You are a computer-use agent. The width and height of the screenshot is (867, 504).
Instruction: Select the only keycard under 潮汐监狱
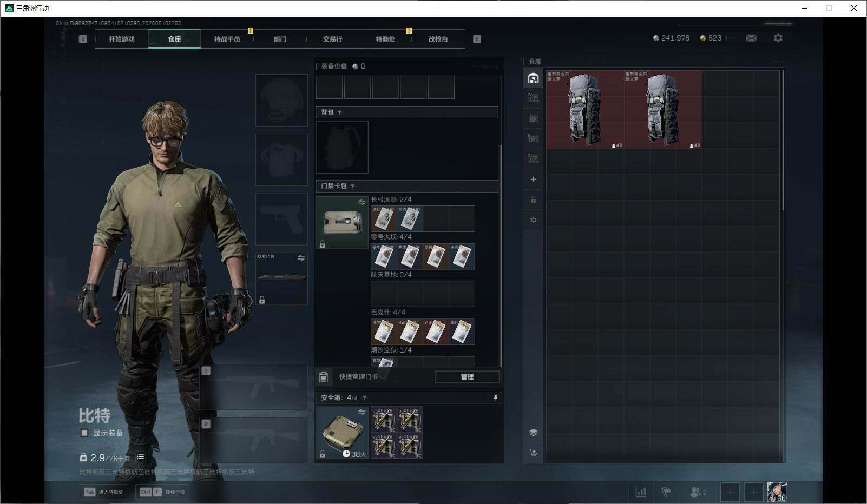point(384,362)
